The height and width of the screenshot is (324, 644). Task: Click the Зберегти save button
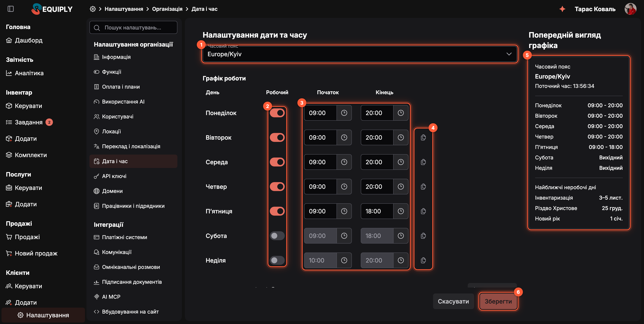(498, 301)
